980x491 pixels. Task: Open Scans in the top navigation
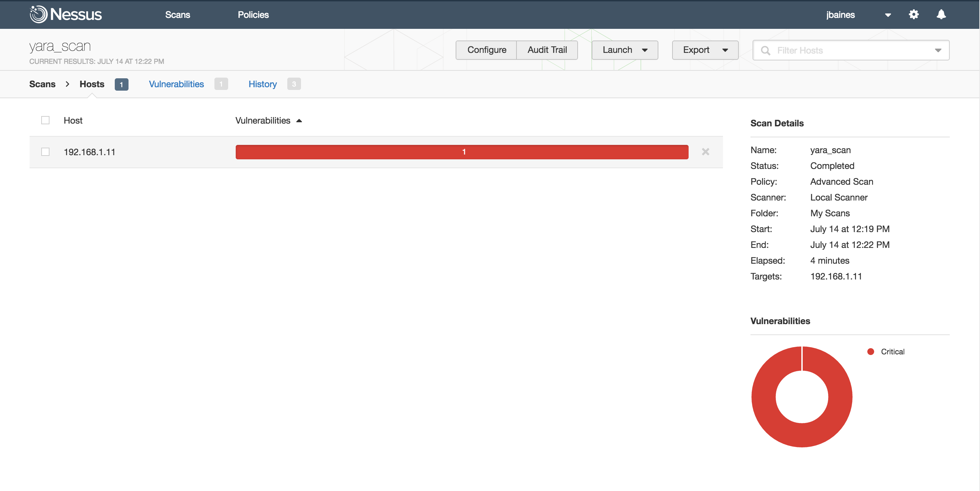(178, 15)
